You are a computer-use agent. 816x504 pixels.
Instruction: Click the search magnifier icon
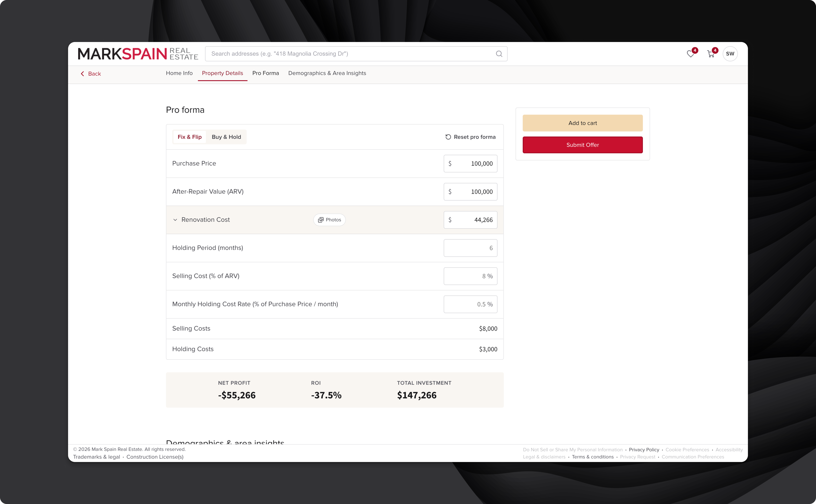pyautogui.click(x=499, y=54)
